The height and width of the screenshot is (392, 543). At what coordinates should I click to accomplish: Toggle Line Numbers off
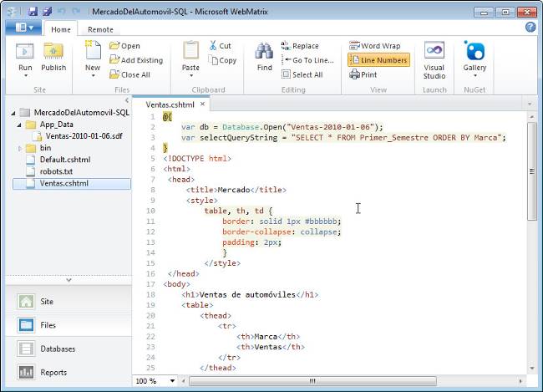[379, 60]
